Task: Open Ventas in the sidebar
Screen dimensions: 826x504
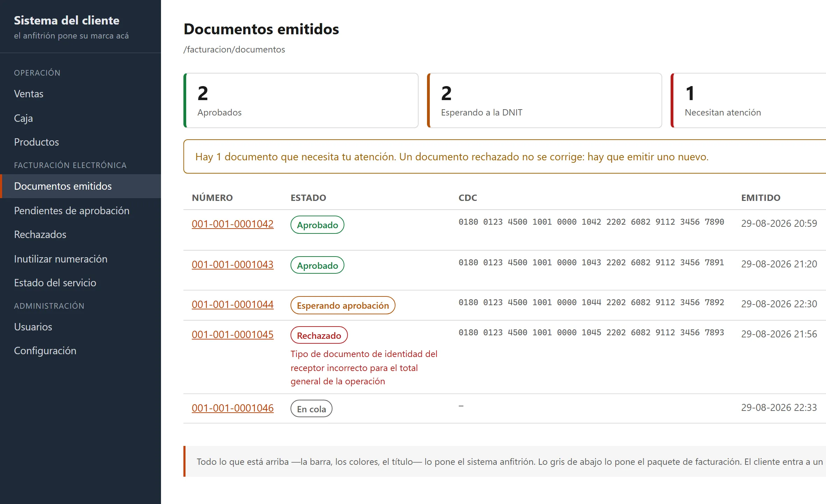Action: pyautogui.click(x=80, y=94)
